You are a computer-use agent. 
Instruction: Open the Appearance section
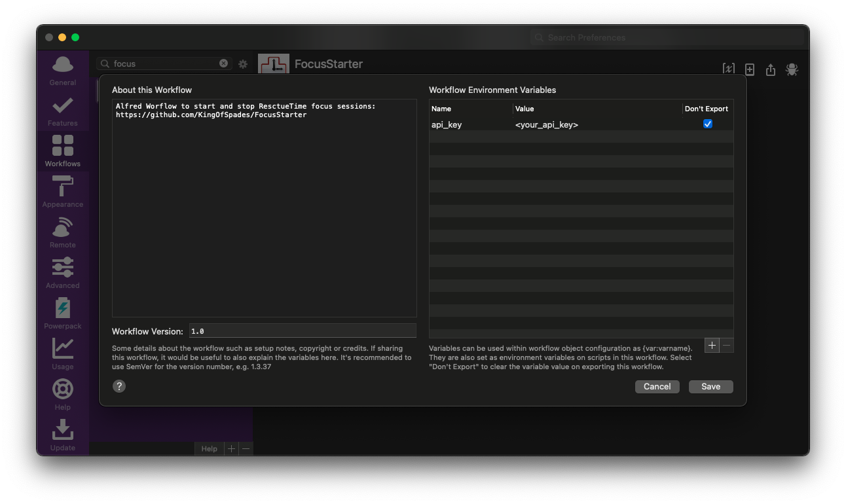point(63,192)
